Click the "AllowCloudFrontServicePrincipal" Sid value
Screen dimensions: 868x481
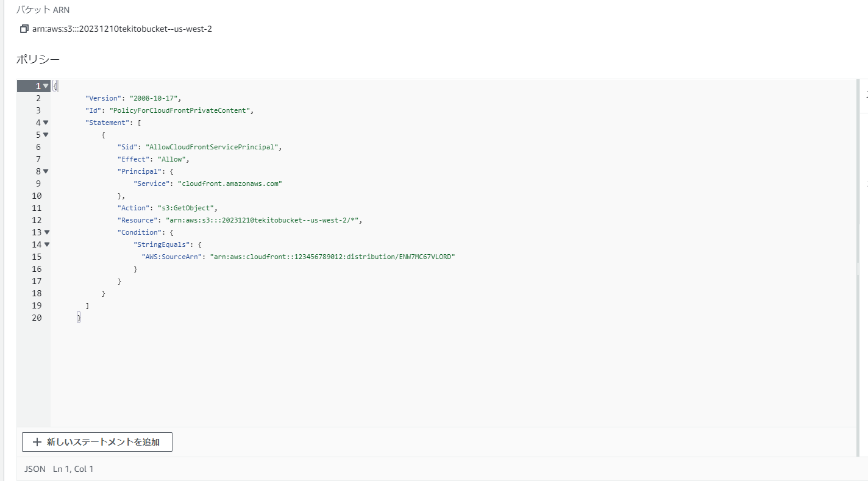click(212, 147)
